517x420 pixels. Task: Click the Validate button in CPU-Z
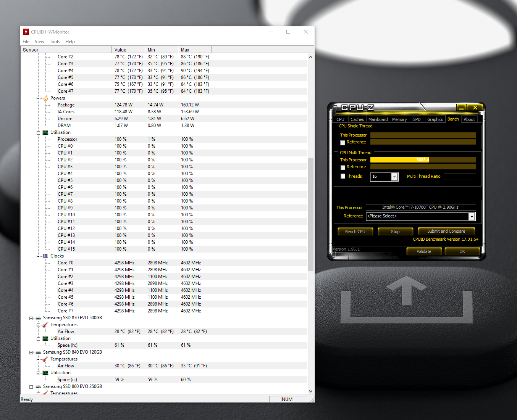[424, 251]
